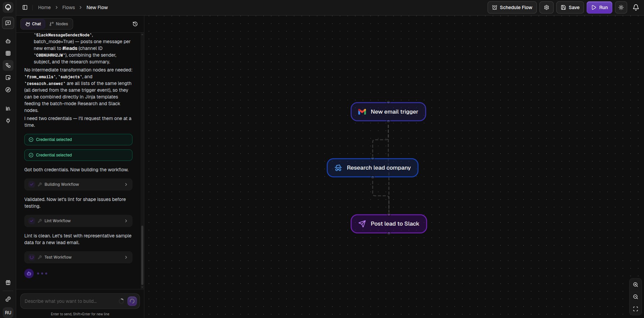Toggle light theme sun icon
The width and height of the screenshot is (644, 318).
point(621,7)
